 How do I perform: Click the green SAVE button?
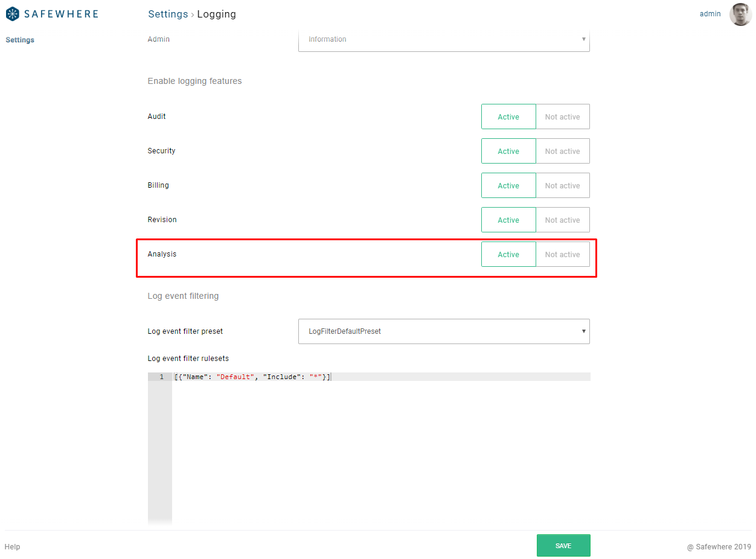[563, 545]
